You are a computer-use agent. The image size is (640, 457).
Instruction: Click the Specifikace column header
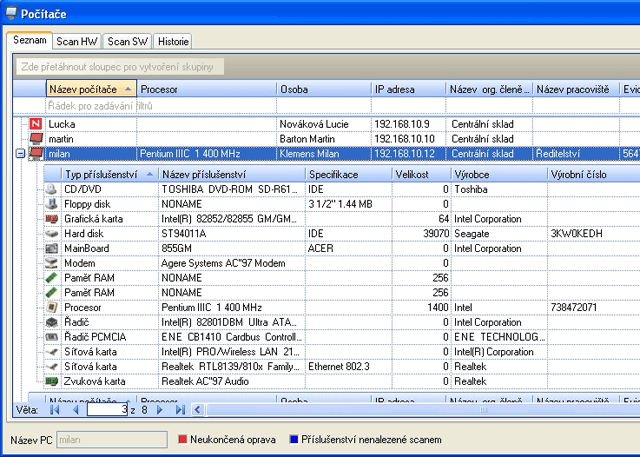349,175
